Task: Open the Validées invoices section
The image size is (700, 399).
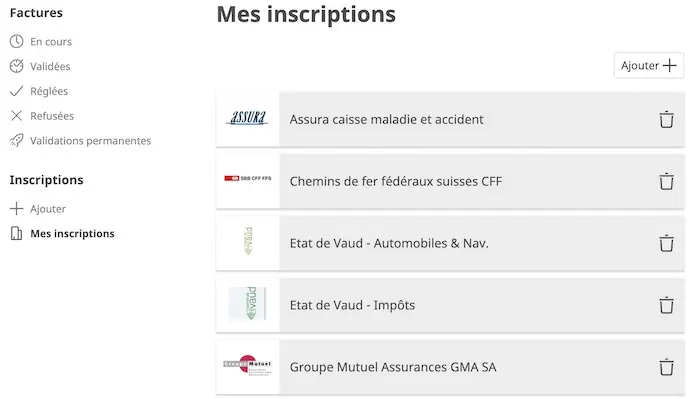Action: [x=50, y=66]
